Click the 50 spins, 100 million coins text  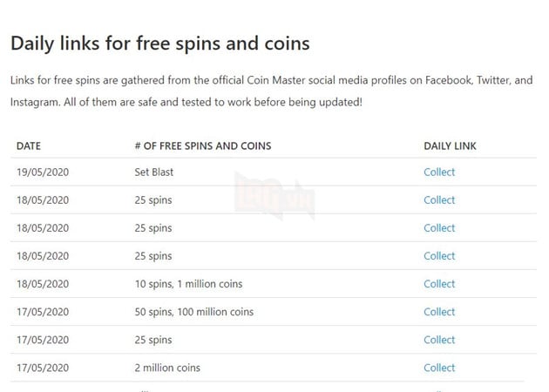(x=194, y=312)
